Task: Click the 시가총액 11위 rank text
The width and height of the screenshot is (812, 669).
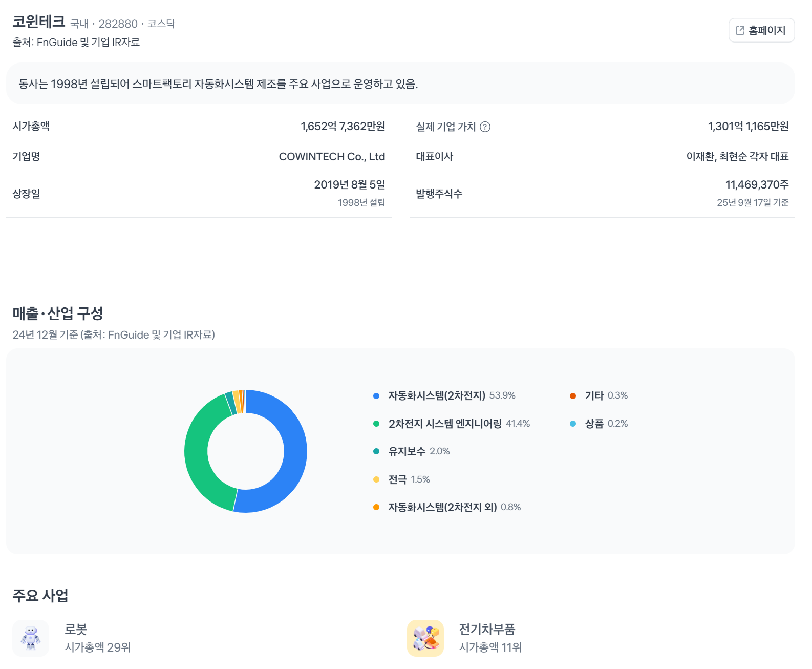Action: [x=490, y=647]
